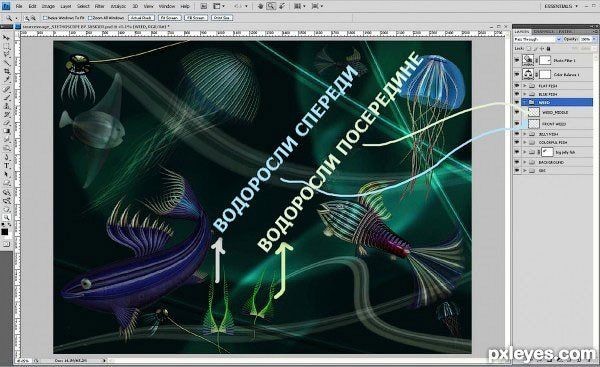Click the Photoshop Ps logo icon
The image size is (600, 367).
tap(6, 6)
